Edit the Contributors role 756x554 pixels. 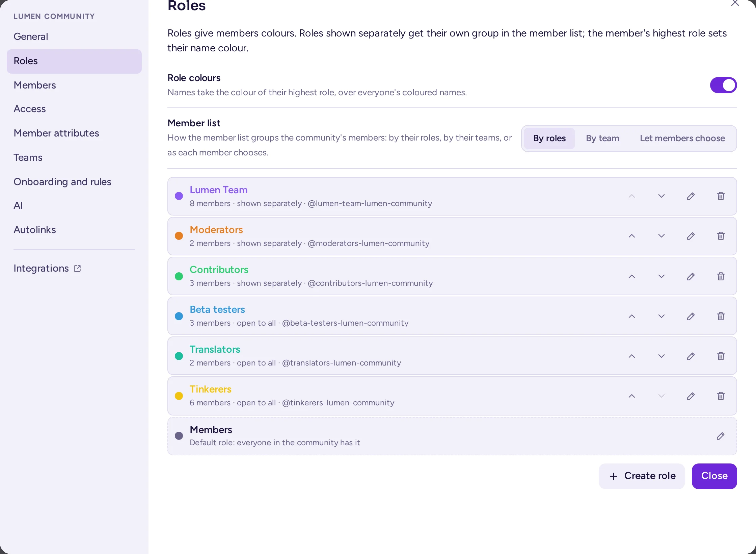coord(691,276)
